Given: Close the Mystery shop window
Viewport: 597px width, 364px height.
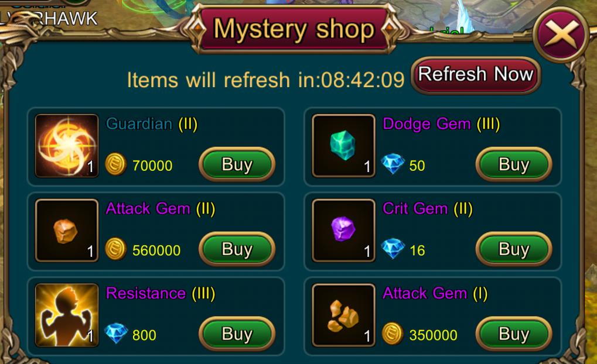Looking at the screenshot, I should click(561, 35).
